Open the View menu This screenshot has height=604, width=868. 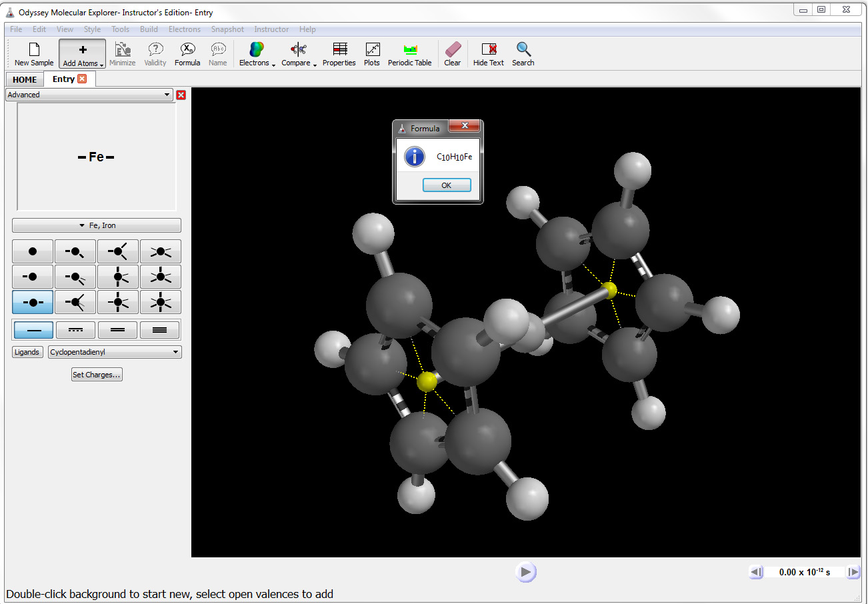point(65,29)
